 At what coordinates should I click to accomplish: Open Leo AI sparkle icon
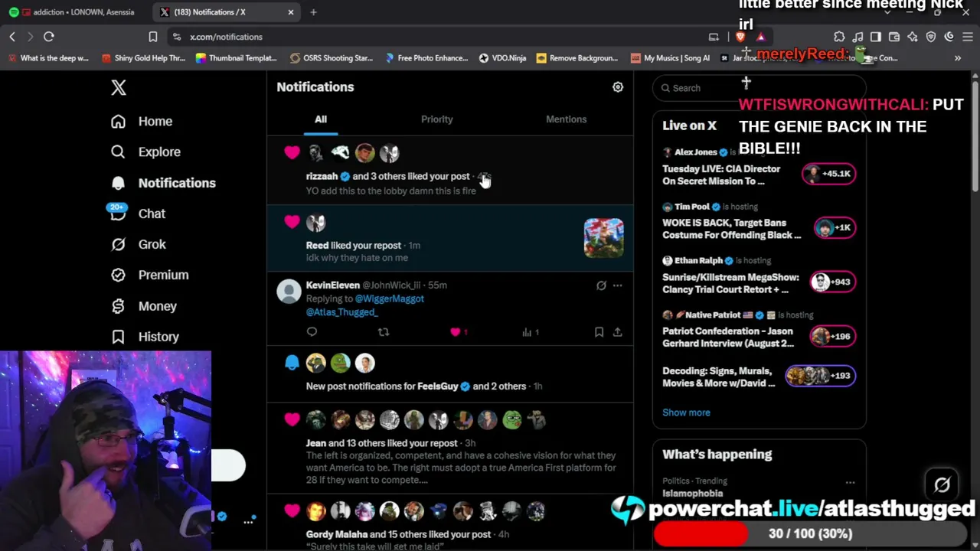(x=913, y=37)
